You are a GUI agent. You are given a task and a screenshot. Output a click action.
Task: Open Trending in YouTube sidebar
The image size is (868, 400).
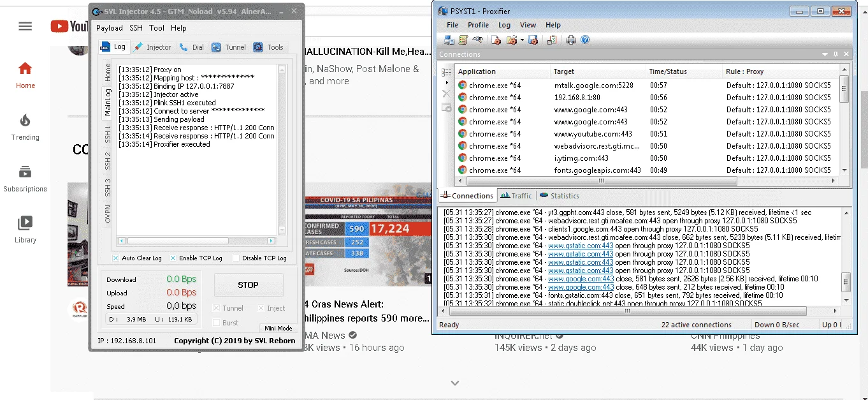(x=25, y=127)
